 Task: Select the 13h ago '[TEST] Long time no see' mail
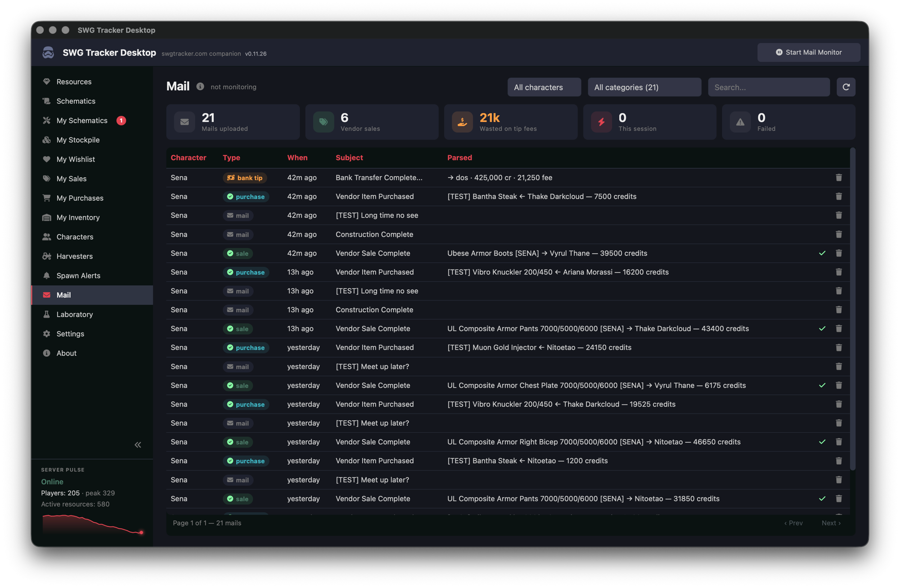click(x=508, y=291)
